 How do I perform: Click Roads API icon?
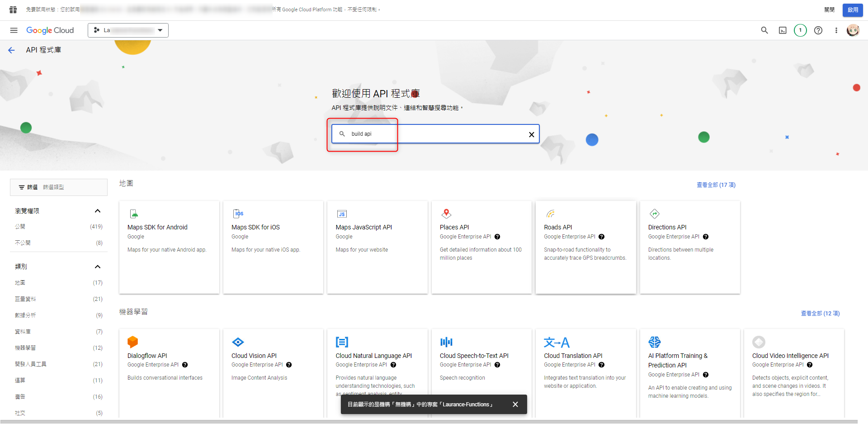click(550, 214)
